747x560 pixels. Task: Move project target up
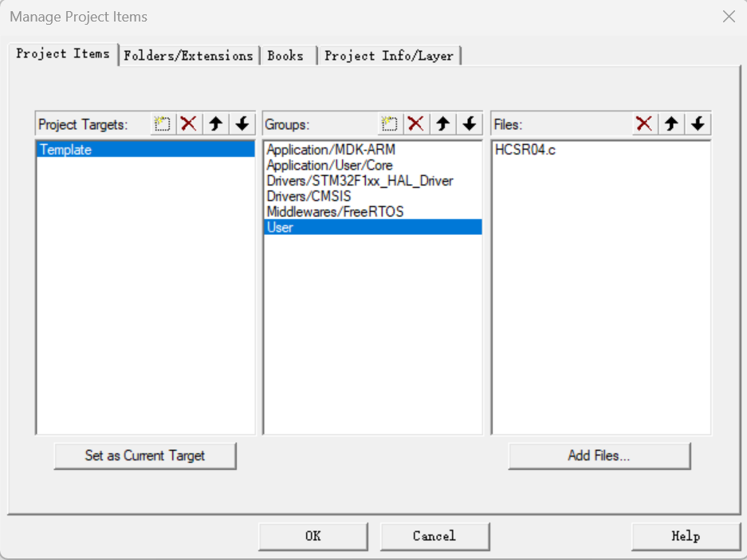[216, 123]
